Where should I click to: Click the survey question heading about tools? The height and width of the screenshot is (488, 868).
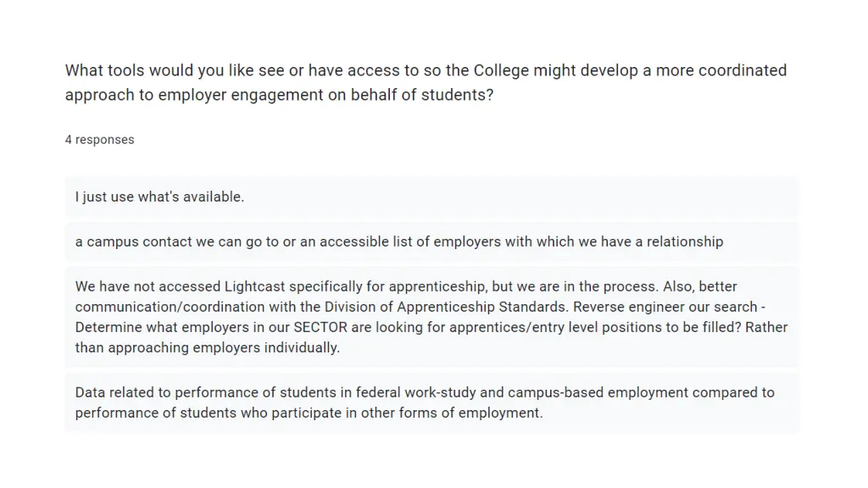[x=426, y=82]
